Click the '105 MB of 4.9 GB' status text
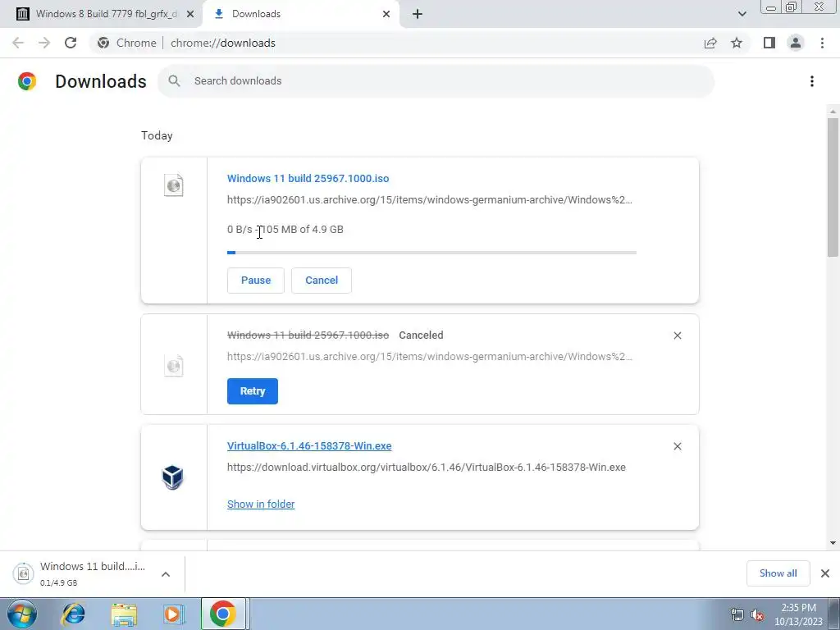This screenshot has width=840, height=630. pos(302,230)
